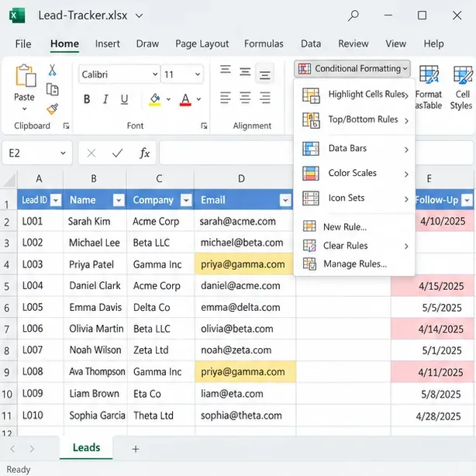Screen dimensions: 476x476
Task: Click the Conditional Formatting button
Action: point(352,68)
